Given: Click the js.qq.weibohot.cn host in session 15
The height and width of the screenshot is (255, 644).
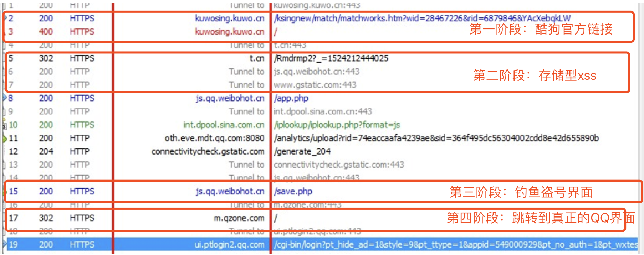Looking at the screenshot, I should click(230, 192).
